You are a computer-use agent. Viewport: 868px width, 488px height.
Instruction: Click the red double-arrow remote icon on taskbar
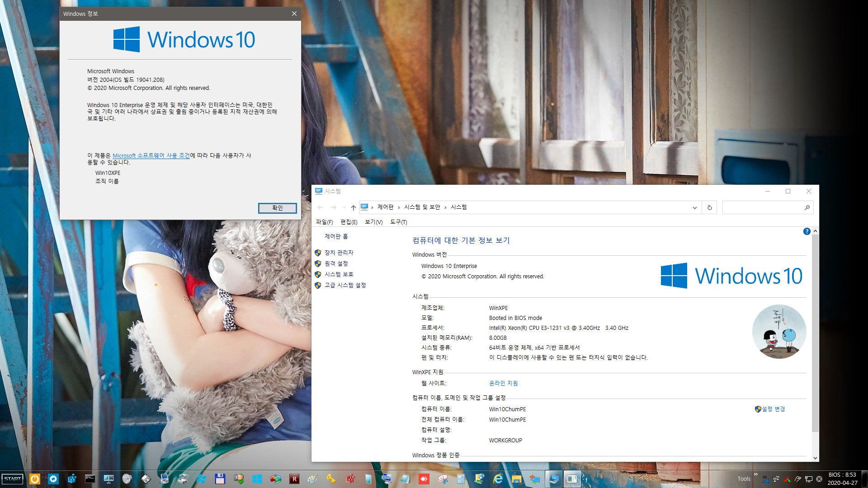[424, 479]
